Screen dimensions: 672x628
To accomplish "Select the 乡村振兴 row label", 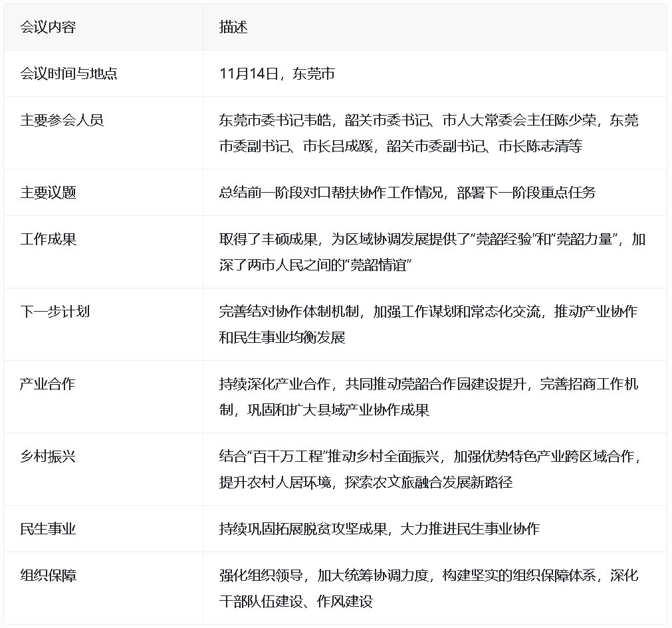I will pos(48,457).
